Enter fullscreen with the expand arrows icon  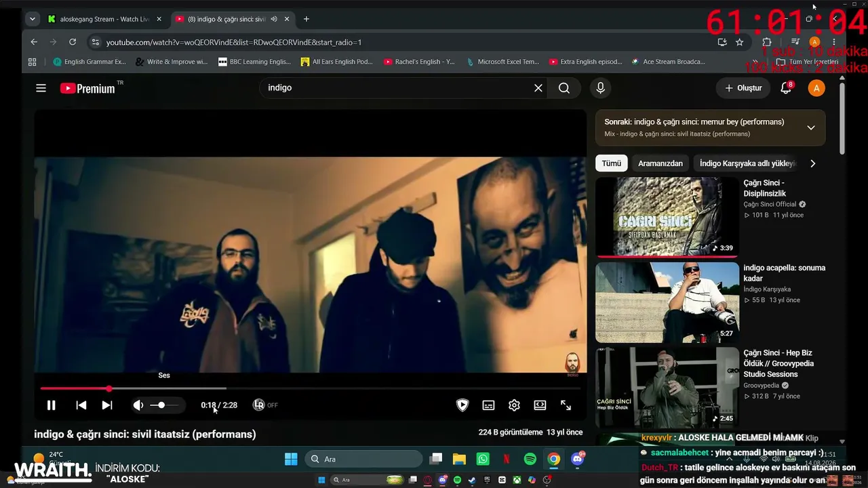pos(566,405)
